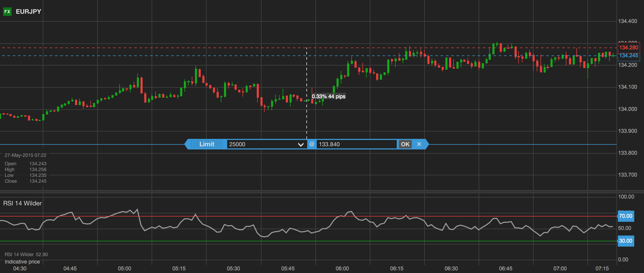Select the RSI 14 Wilder indicator title

click(22, 203)
